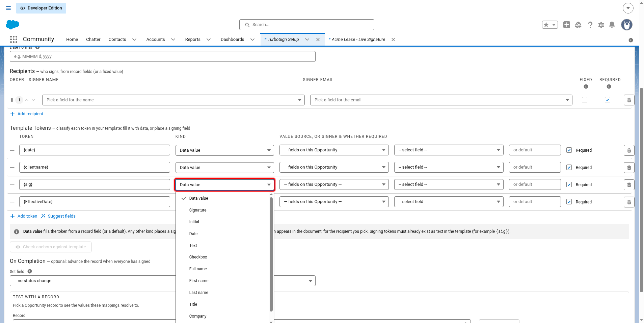Open the Kind dropdown for {clientname}

[225, 168]
